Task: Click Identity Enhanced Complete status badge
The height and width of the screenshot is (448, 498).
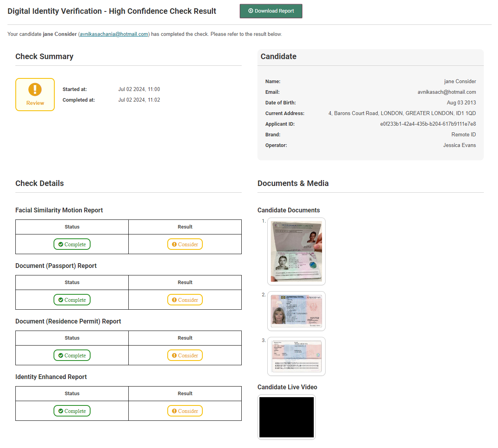Action: (x=72, y=411)
